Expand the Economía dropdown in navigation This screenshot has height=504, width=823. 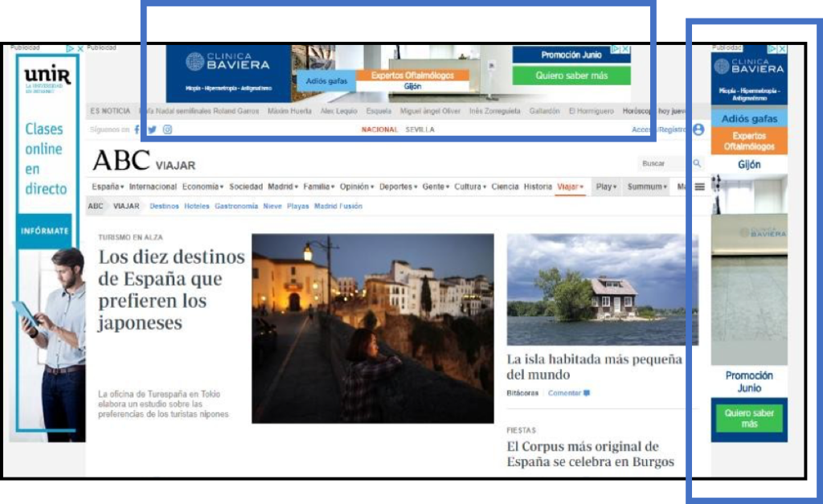tap(203, 186)
